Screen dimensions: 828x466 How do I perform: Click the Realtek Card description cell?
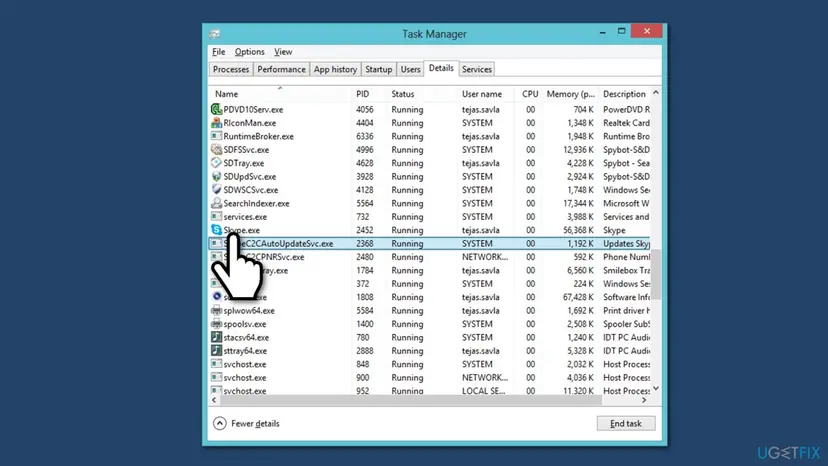[x=626, y=123]
